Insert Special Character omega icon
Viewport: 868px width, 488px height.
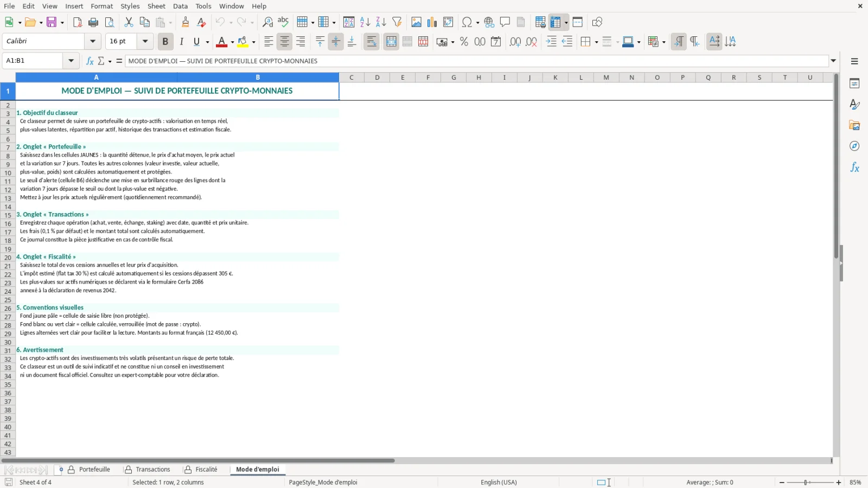[x=467, y=22]
